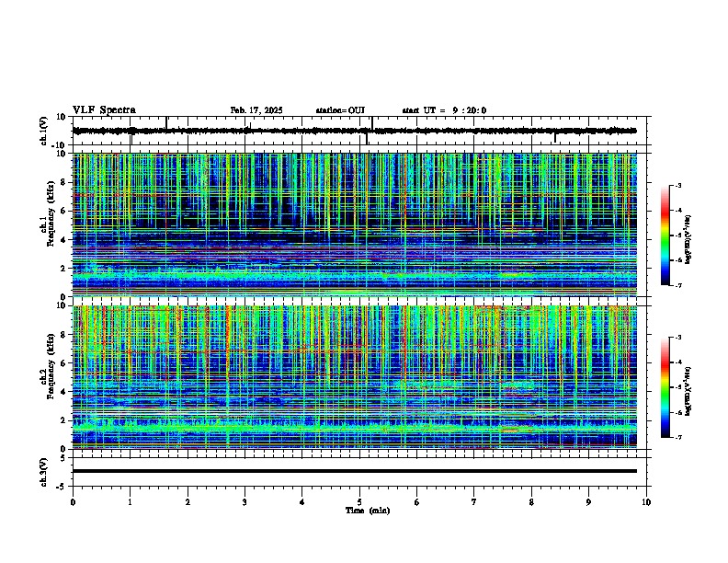This screenshot has width=728, height=563.
Task: Click tick "3" on the Time axis
Action: [245, 502]
